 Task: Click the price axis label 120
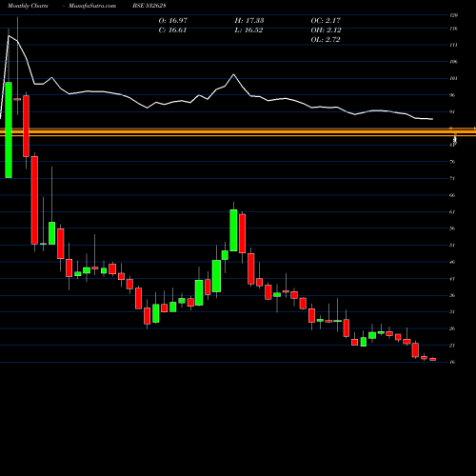tap(454, 15)
